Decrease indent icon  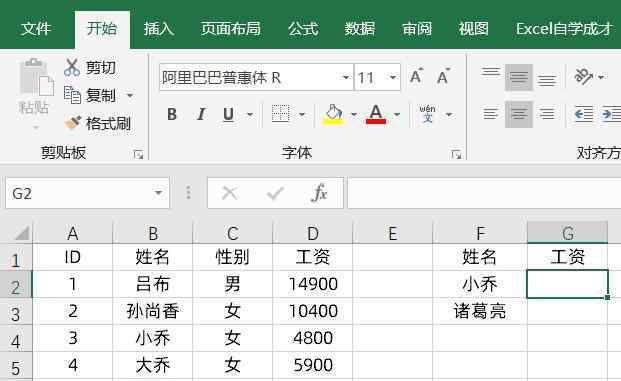[x=584, y=114]
